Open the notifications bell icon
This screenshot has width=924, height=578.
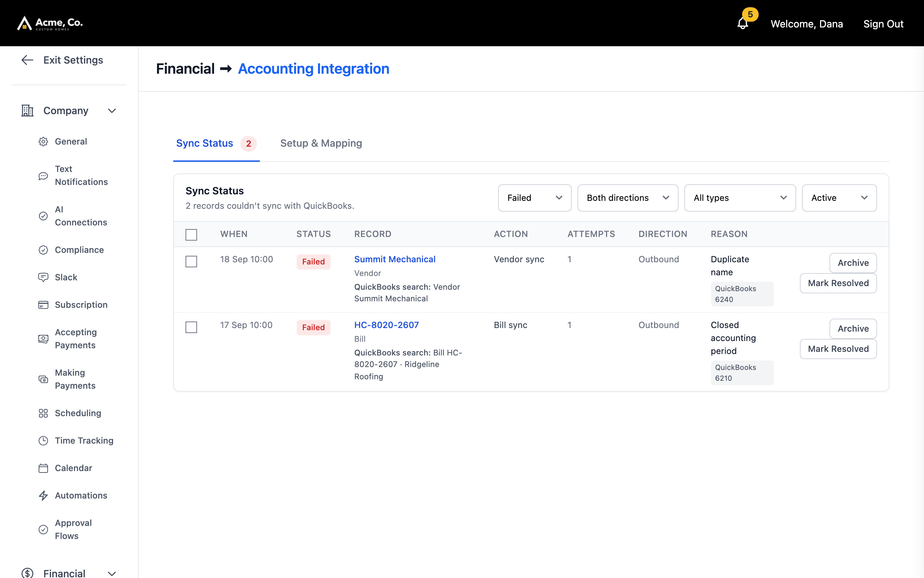(x=743, y=24)
